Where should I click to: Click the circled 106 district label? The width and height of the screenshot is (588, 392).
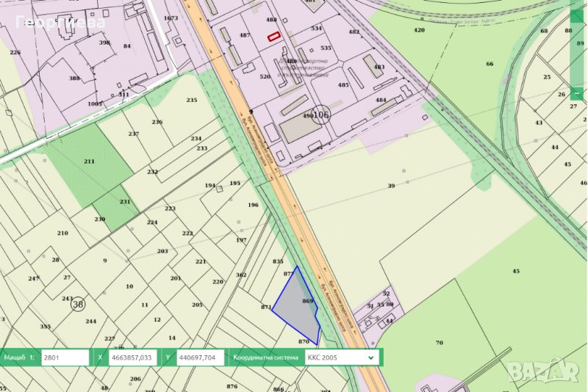[x=320, y=115]
